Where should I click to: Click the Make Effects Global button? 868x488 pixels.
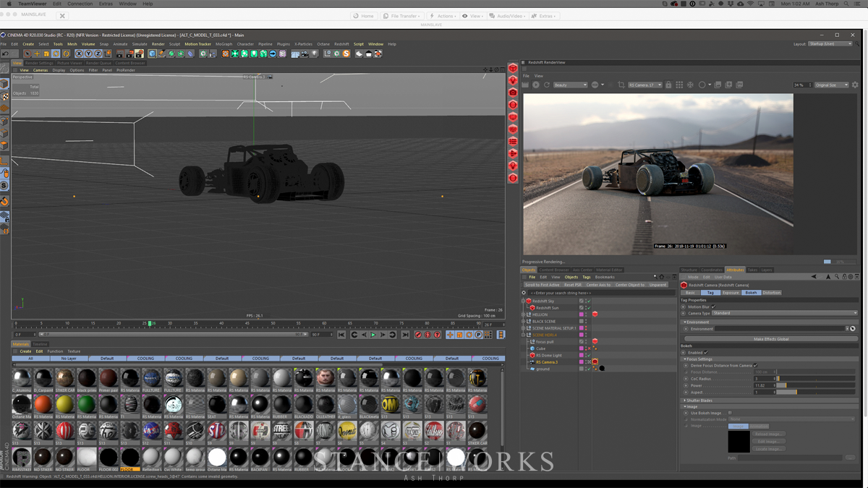click(x=771, y=339)
